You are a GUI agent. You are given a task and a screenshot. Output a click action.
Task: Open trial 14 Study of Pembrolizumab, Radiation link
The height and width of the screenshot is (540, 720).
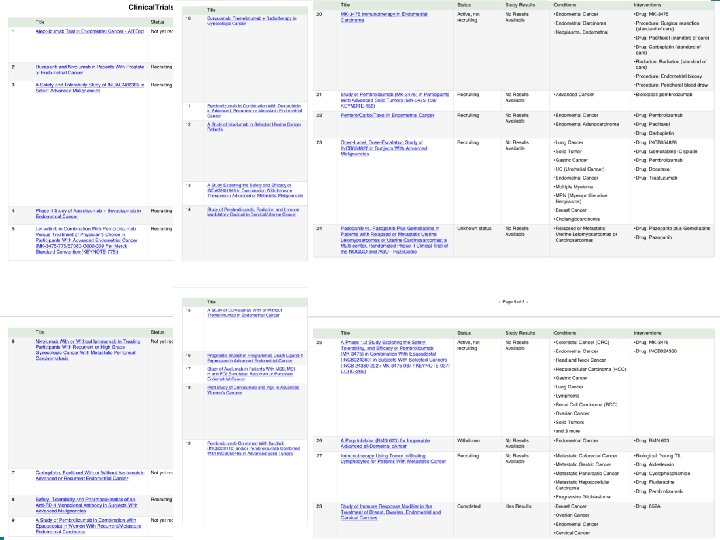[x=253, y=212]
